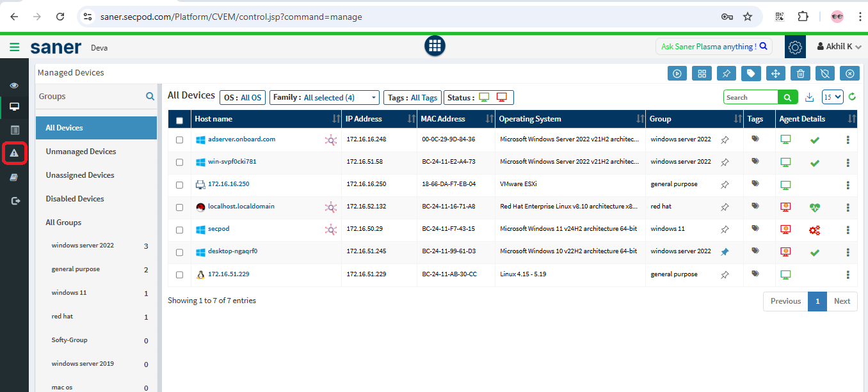Click the Previous pagination button
The width and height of the screenshot is (868, 392).
[x=785, y=301]
